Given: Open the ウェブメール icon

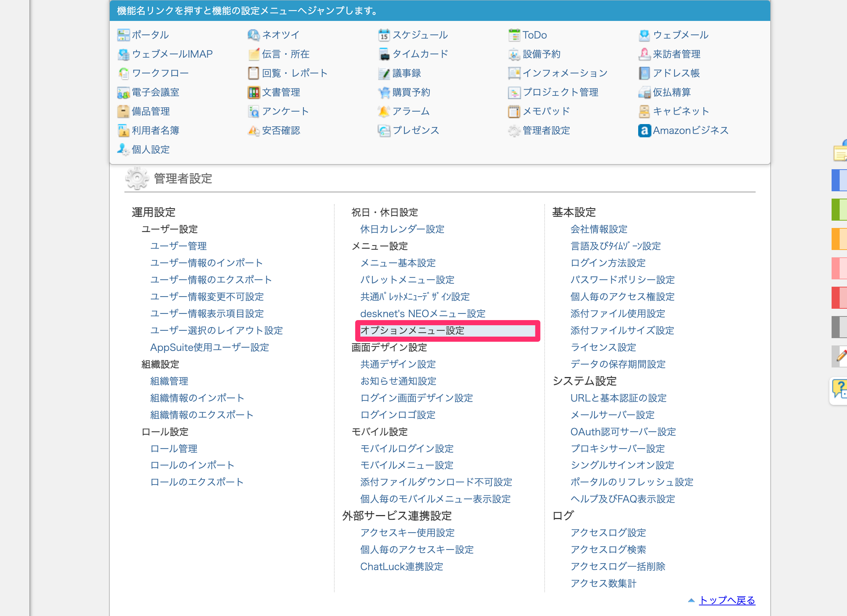Looking at the screenshot, I should point(644,35).
